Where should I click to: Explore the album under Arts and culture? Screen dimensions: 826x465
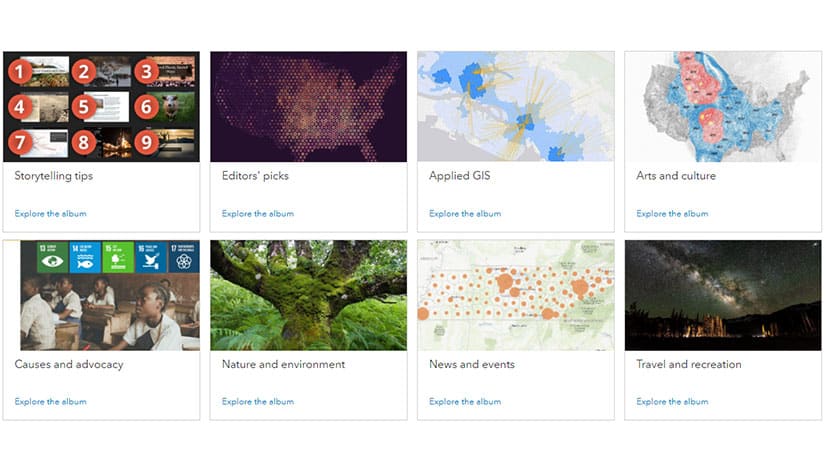672,213
